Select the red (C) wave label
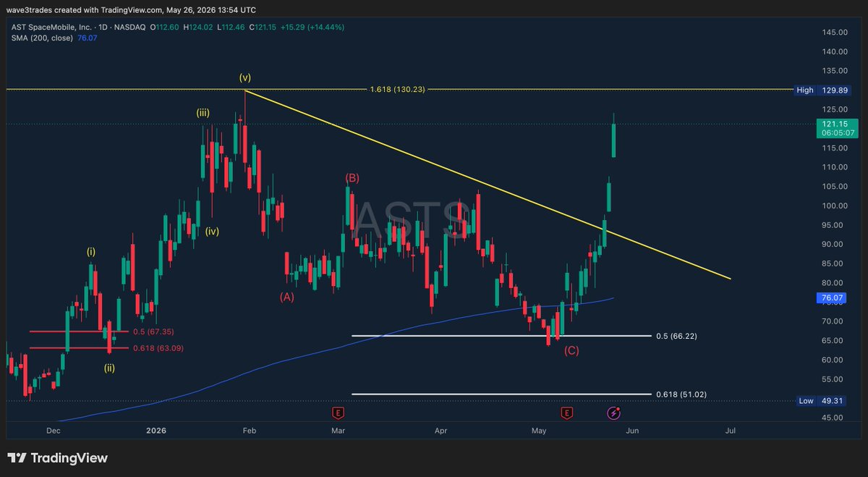The height and width of the screenshot is (477, 868). [x=571, y=351]
